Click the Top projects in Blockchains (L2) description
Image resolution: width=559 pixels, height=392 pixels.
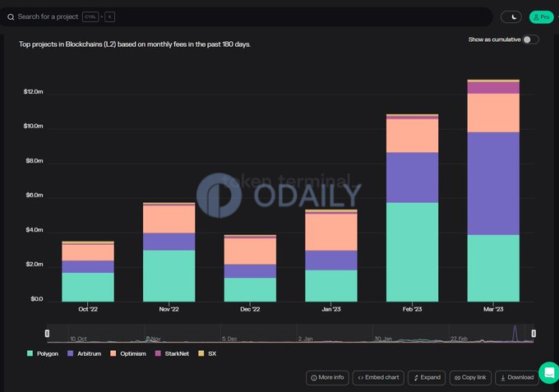pos(135,44)
